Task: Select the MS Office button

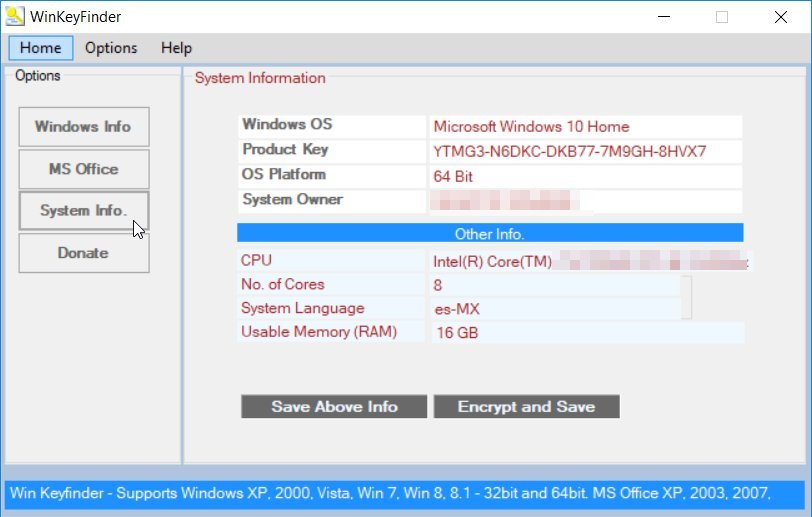Action: coord(84,169)
